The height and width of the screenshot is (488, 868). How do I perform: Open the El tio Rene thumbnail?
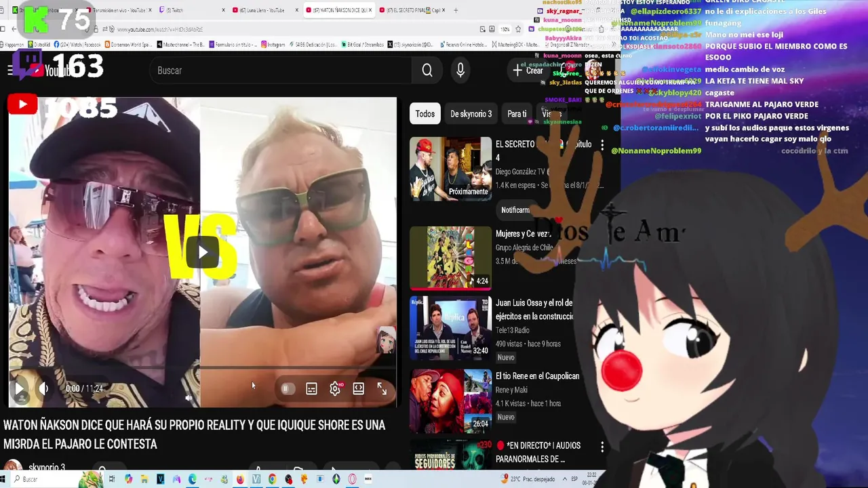(x=450, y=401)
